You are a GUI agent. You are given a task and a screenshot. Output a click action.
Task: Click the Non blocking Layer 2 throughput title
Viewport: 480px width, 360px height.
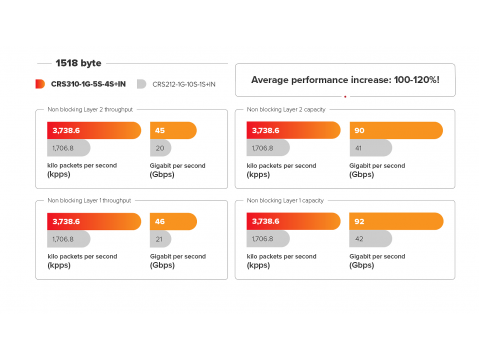click(90, 109)
